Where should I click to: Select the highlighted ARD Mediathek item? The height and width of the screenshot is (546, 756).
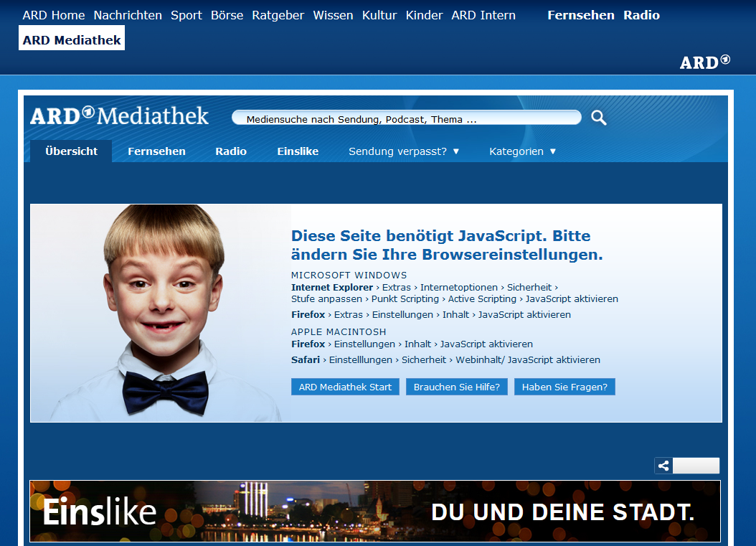tap(72, 38)
